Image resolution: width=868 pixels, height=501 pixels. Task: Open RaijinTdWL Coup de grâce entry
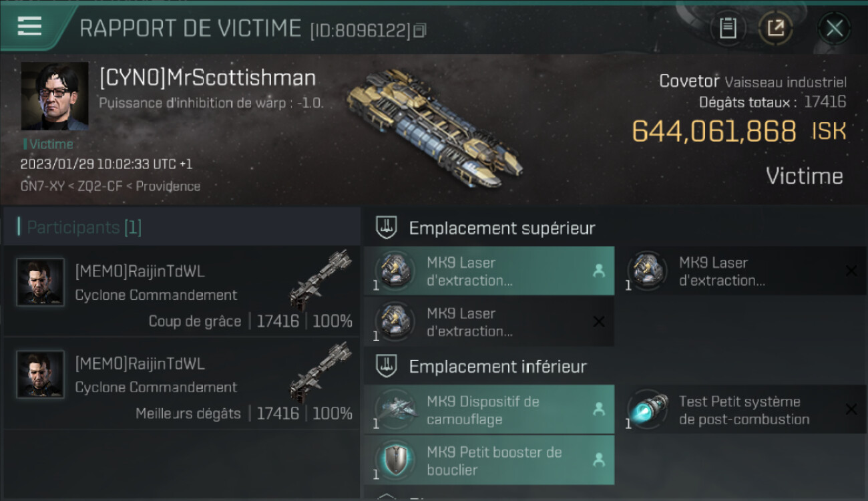(x=181, y=291)
